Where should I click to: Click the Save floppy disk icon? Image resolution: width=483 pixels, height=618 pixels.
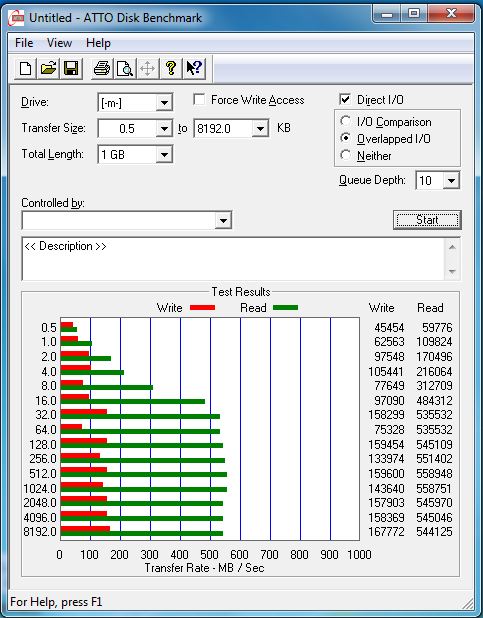[x=71, y=69]
